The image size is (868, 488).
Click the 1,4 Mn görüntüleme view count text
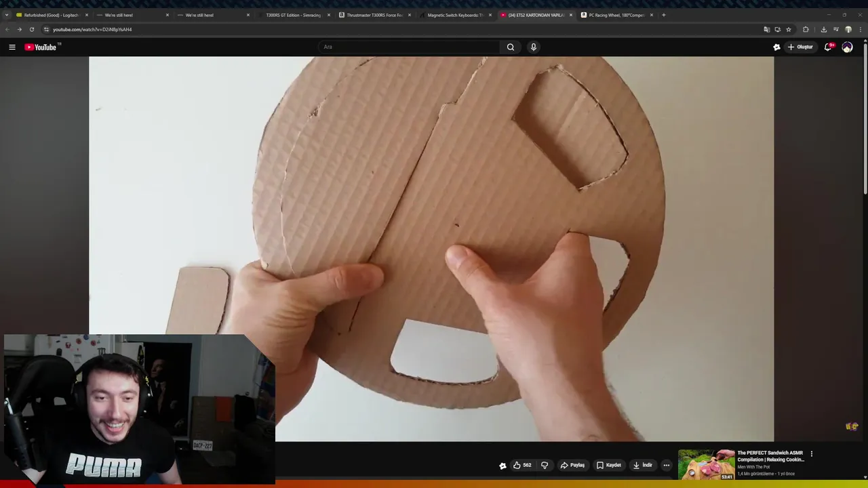tap(756, 474)
